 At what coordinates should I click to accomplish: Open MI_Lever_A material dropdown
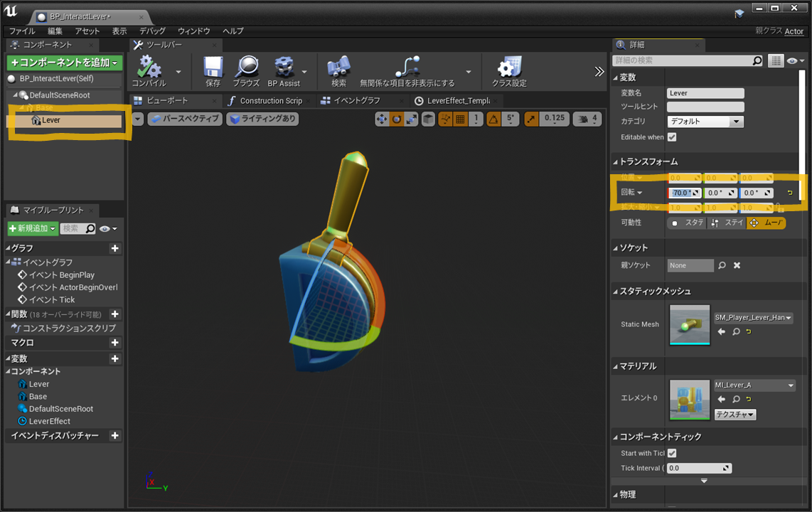754,385
